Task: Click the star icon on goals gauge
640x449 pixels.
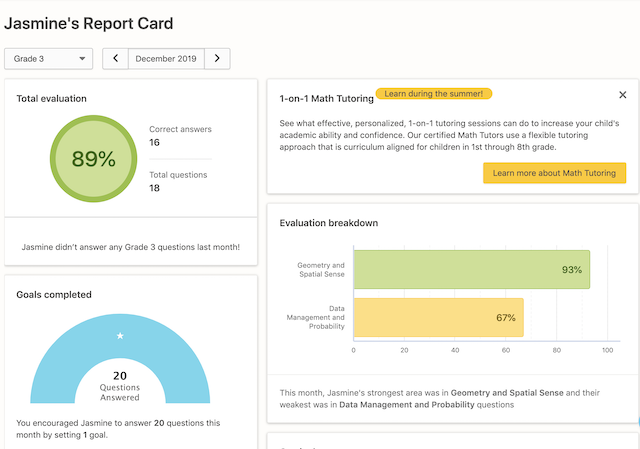Action: pos(120,336)
